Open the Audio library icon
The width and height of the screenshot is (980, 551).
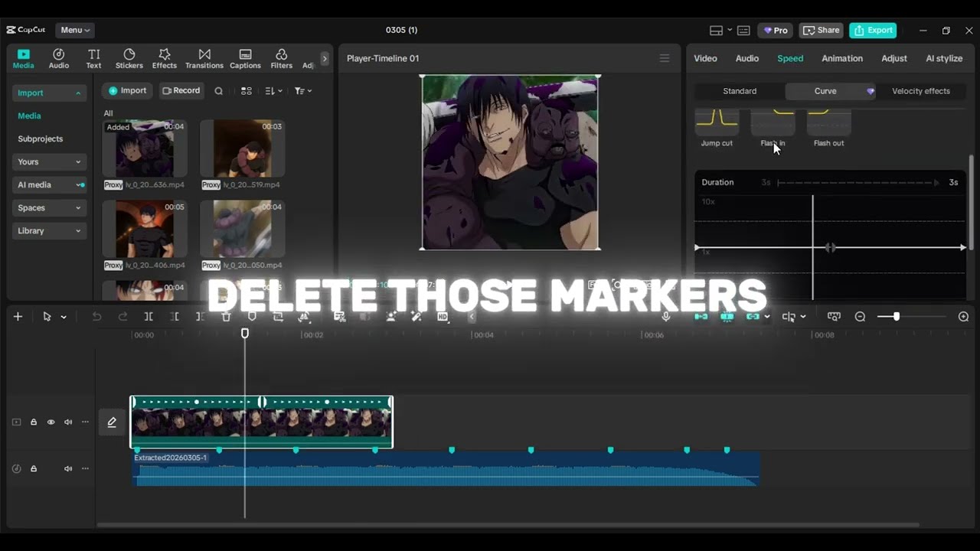point(59,59)
